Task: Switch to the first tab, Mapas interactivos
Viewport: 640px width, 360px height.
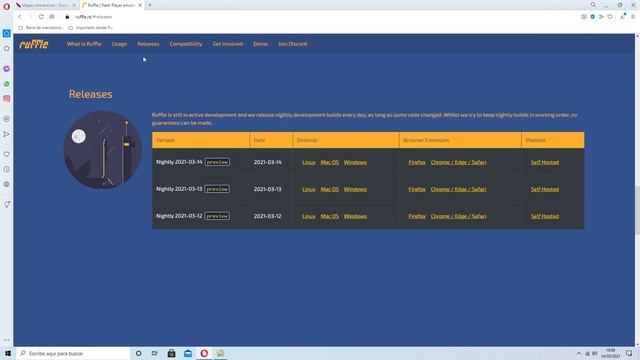Action: click(46, 5)
